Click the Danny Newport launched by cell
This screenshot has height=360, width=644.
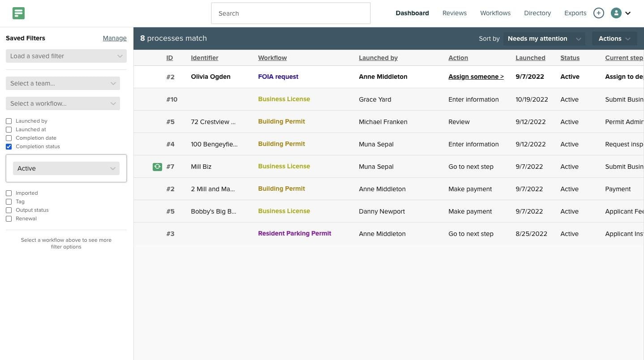(382, 211)
